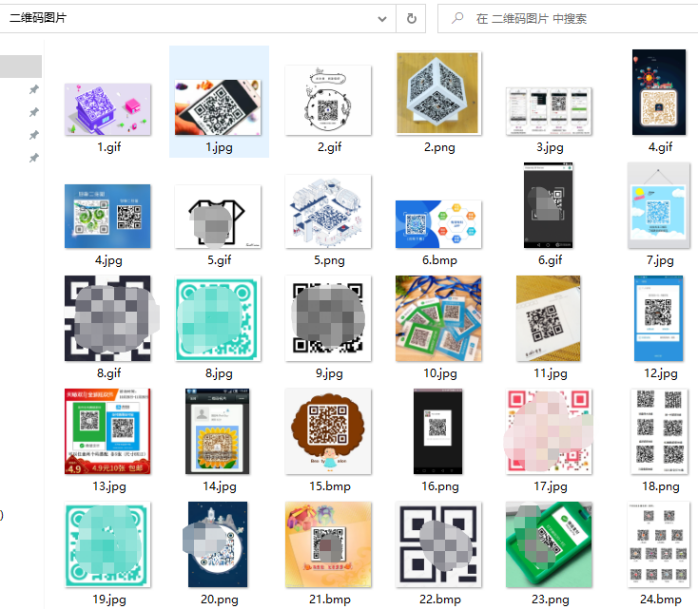The height and width of the screenshot is (610, 698).
Task: Select the 24.bmp thumbnail
Action: point(659,544)
